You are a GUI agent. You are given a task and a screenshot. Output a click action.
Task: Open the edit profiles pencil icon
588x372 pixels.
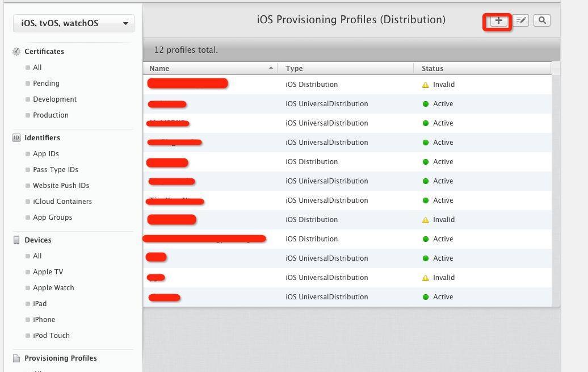[x=520, y=20]
